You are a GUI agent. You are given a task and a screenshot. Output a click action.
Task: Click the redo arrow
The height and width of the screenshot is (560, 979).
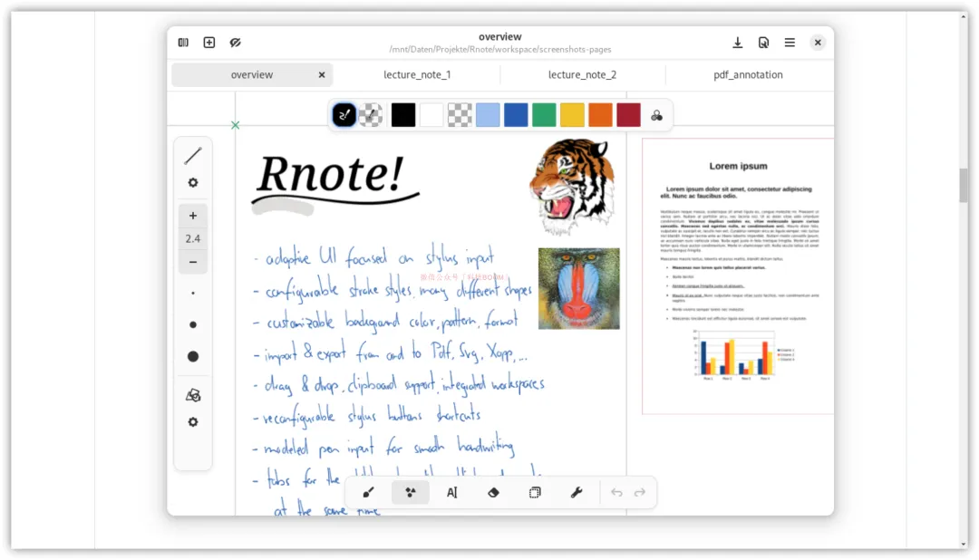click(640, 493)
